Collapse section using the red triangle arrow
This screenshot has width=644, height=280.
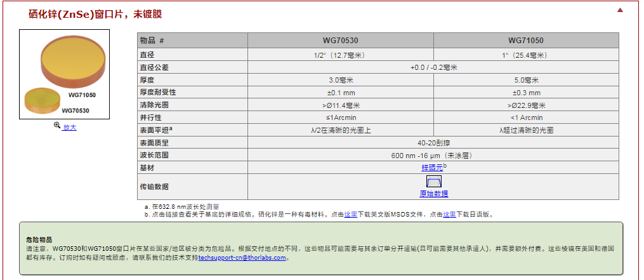620,10
